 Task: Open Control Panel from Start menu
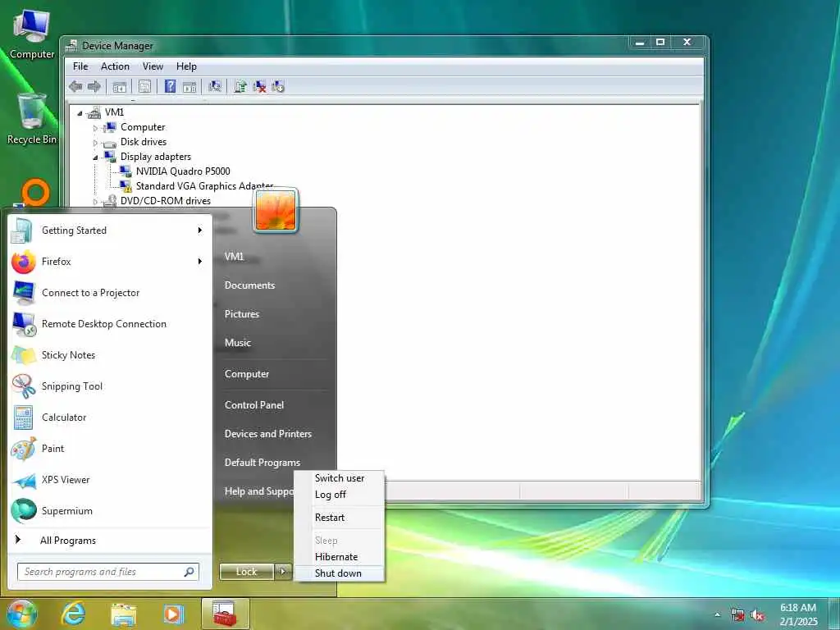coord(254,405)
